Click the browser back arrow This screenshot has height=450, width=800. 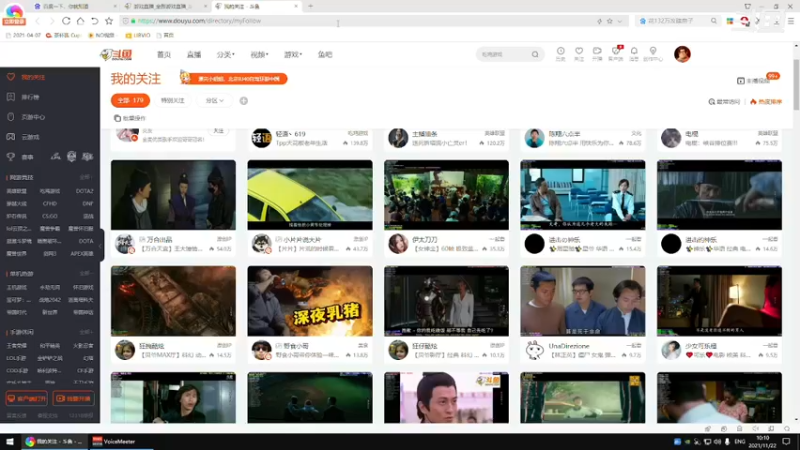pyautogui.click(x=37, y=21)
